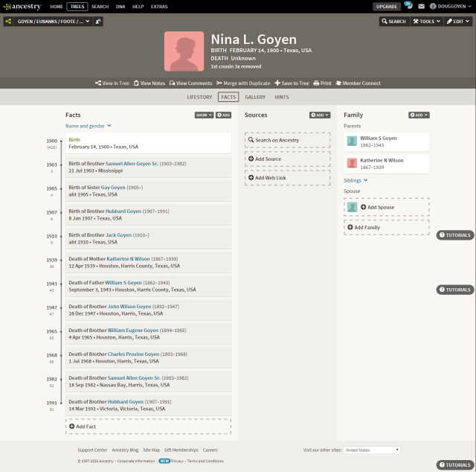476x472 pixels.
Task: Open the DNA menu
Action: pos(120,7)
